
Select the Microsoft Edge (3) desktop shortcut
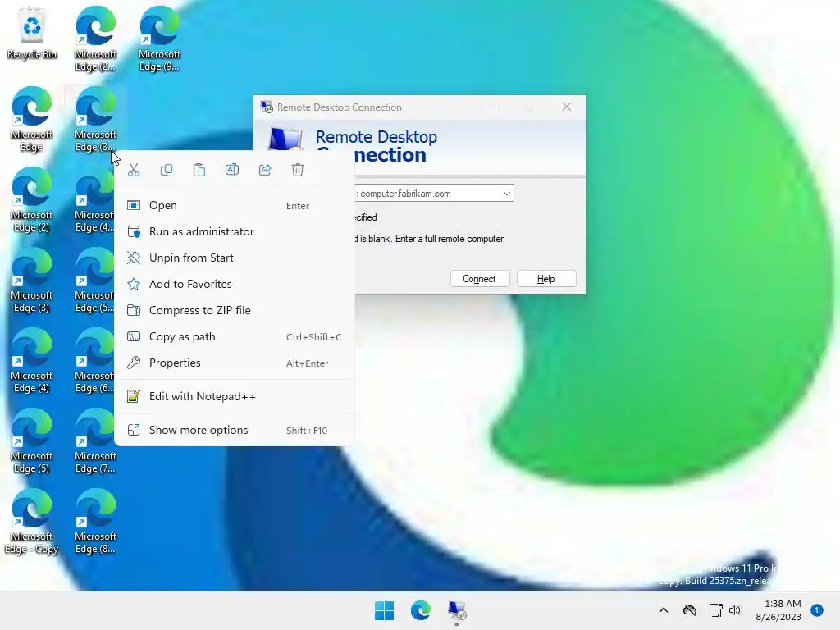[x=32, y=280]
